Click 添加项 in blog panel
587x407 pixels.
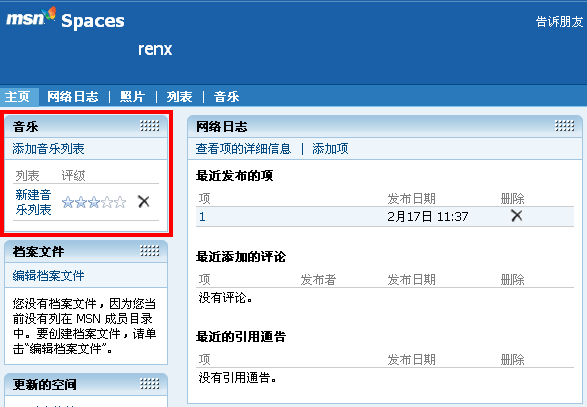[330, 149]
